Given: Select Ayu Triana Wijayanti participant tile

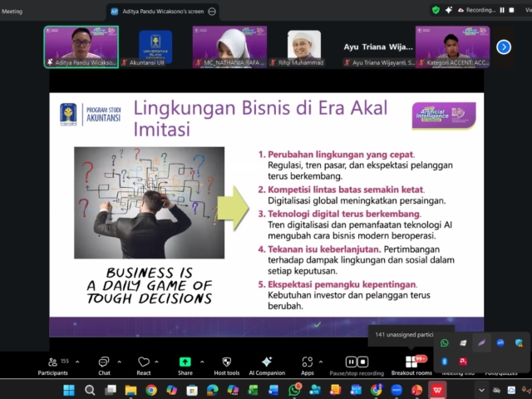Looking at the screenshot, I should tap(378, 47).
